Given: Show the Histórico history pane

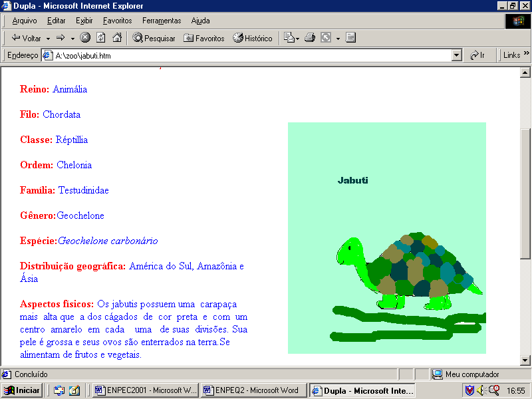Looking at the screenshot, I should (253, 38).
